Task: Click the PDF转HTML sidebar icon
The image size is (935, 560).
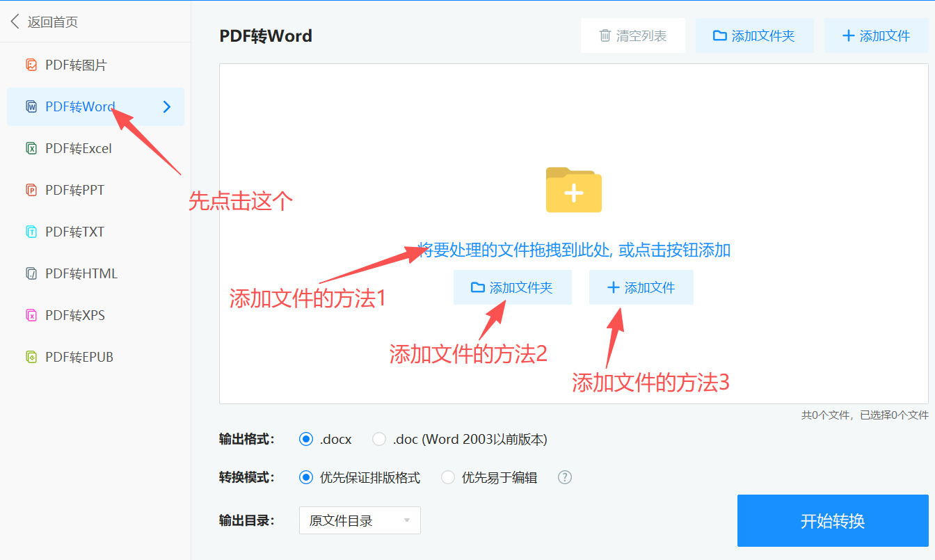Action: point(31,274)
